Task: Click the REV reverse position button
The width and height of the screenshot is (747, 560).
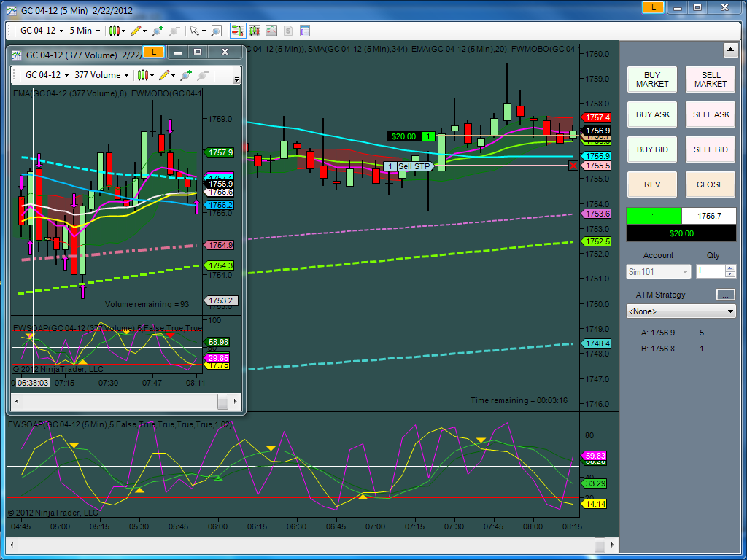Action: point(651,184)
